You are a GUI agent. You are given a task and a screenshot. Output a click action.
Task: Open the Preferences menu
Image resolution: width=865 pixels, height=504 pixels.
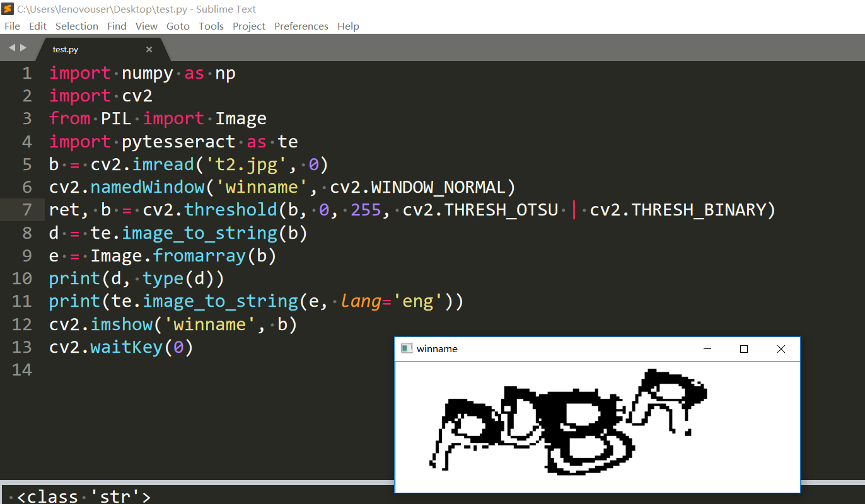coord(301,26)
